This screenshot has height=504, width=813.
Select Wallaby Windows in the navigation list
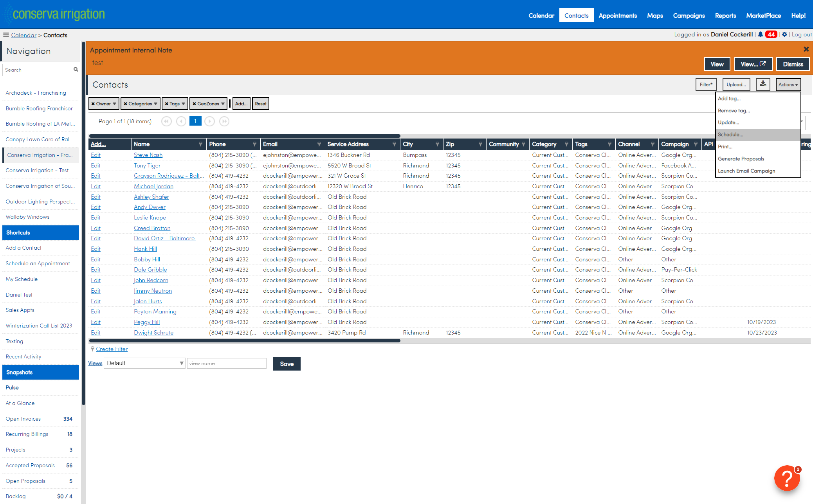point(27,217)
